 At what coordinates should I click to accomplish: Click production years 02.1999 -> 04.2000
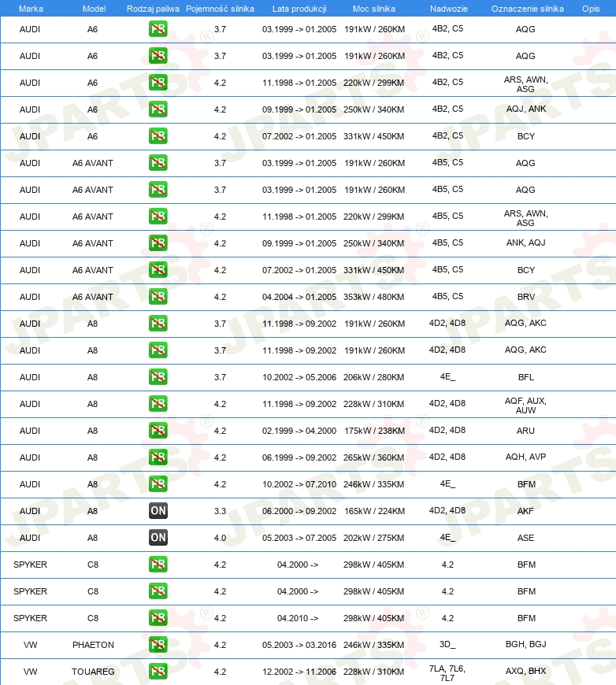299,431
